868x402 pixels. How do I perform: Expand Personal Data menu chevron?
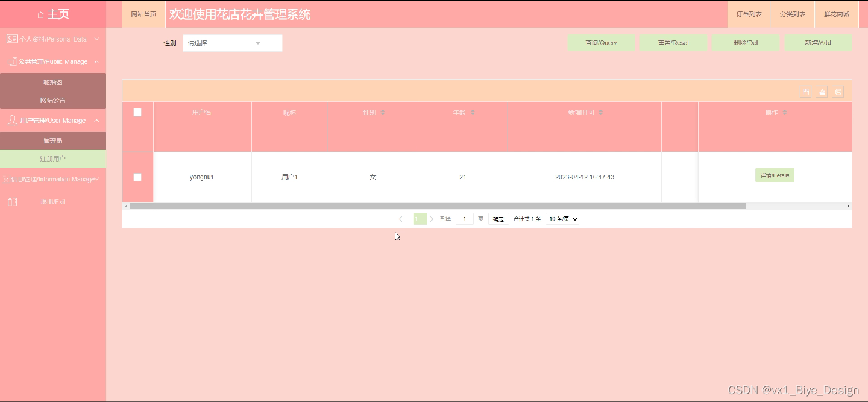96,39
